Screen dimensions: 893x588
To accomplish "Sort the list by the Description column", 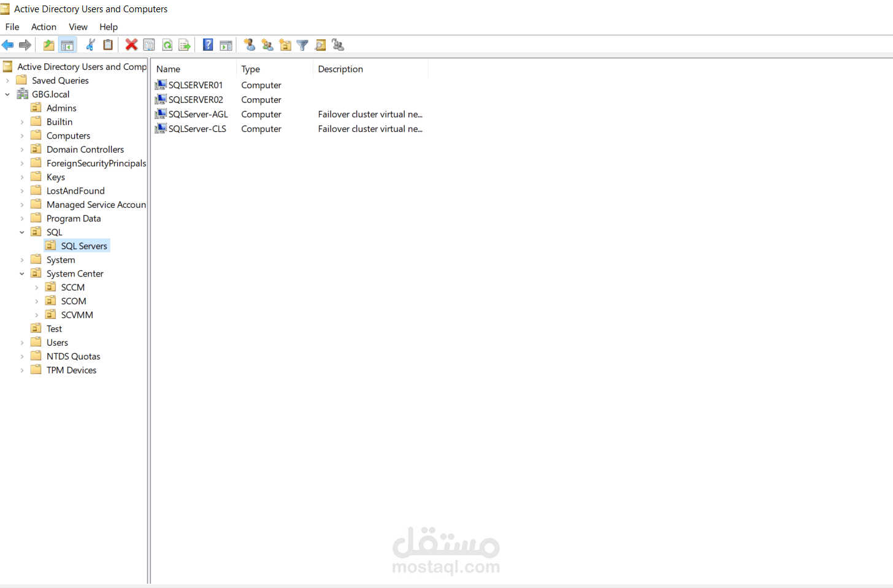I will [x=370, y=69].
